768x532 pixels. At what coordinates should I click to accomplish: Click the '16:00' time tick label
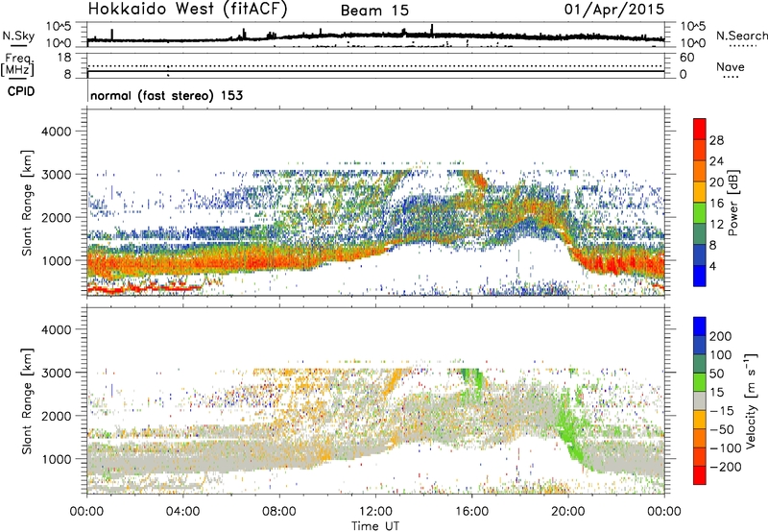tap(471, 512)
